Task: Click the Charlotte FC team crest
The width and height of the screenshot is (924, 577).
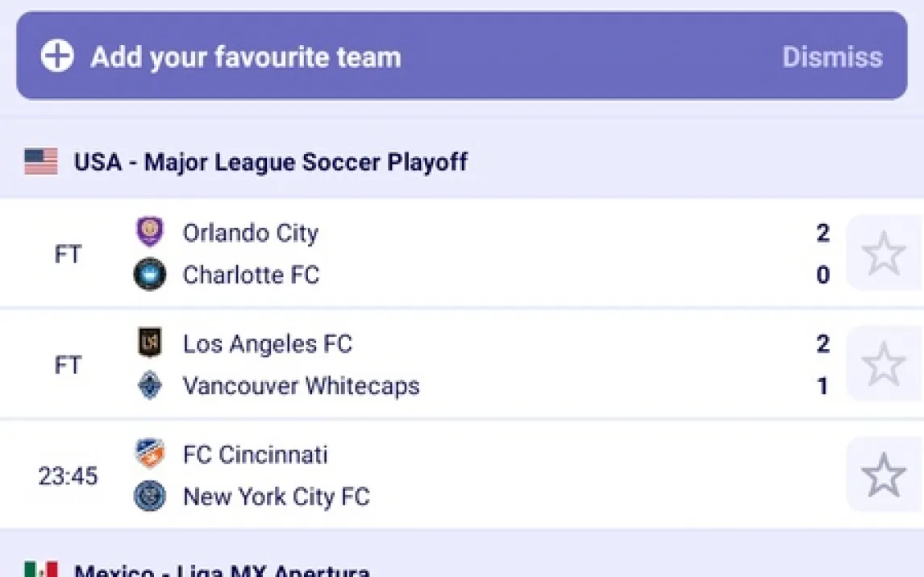Action: click(150, 275)
